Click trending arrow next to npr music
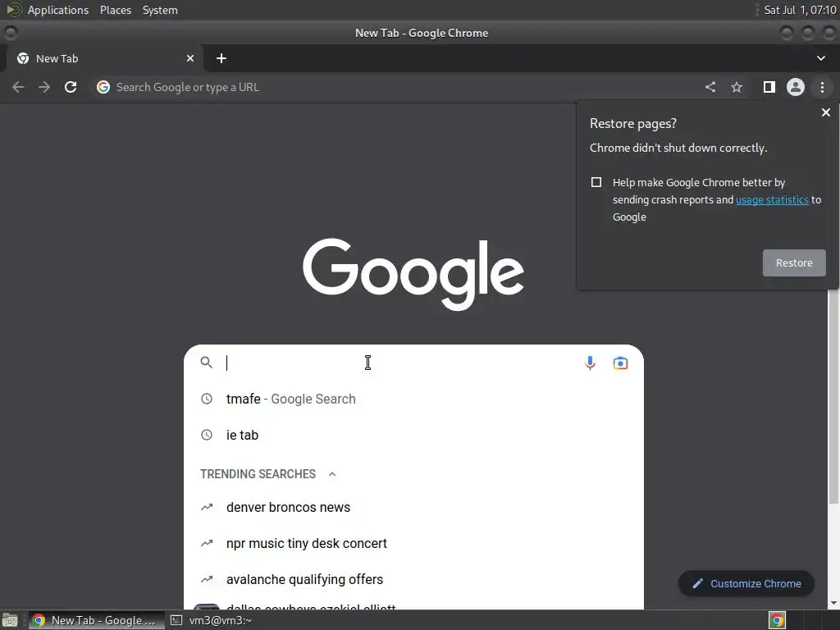Screen dimensions: 840x630 pyautogui.click(x=207, y=543)
